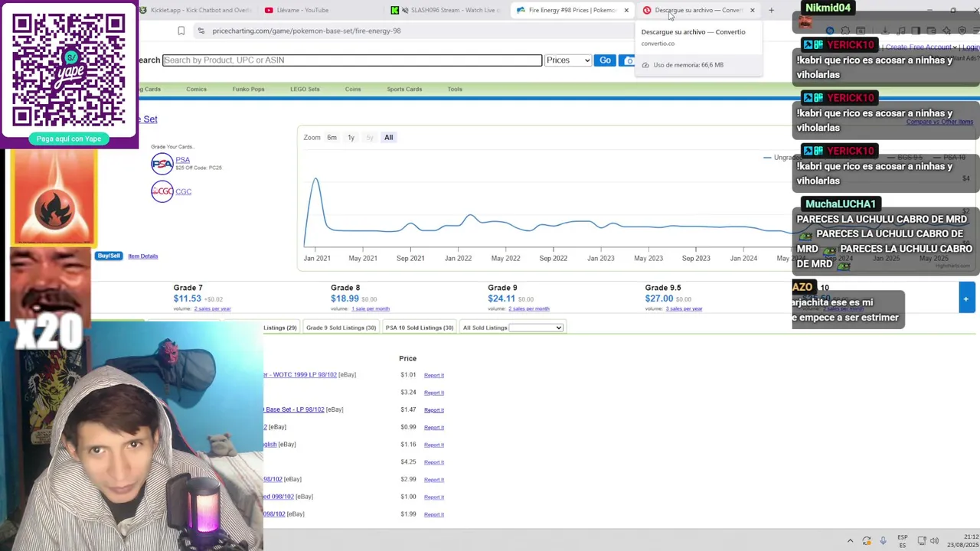The height and width of the screenshot is (551, 980).
Task: Click the PSA grading logo
Action: pyautogui.click(x=162, y=164)
